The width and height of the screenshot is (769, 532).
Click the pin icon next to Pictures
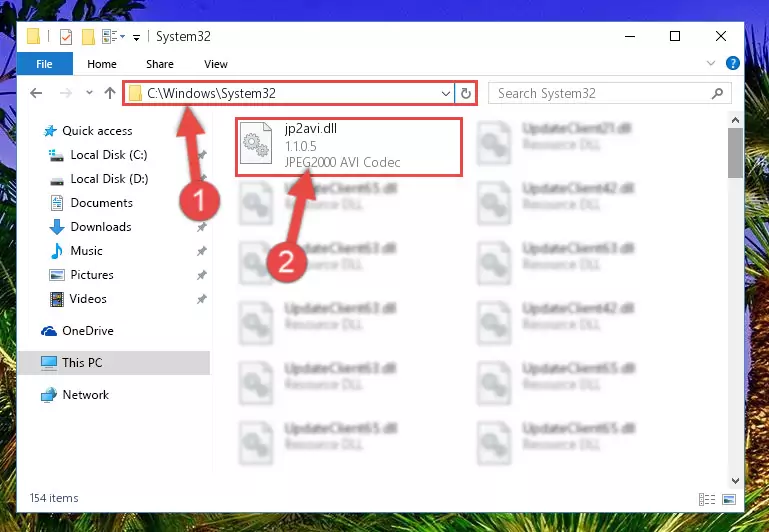point(202,275)
